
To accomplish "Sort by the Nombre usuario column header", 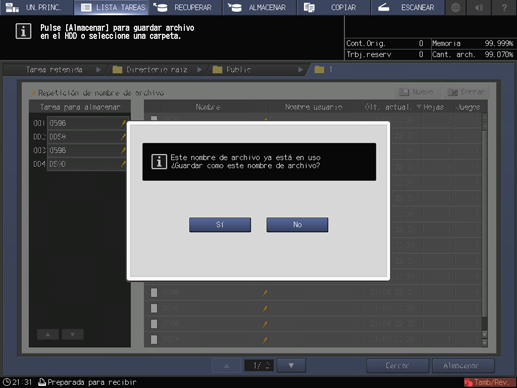I will 313,107.
